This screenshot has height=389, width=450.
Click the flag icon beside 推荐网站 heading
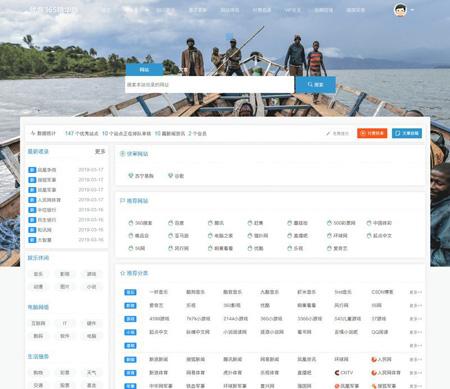click(122, 200)
